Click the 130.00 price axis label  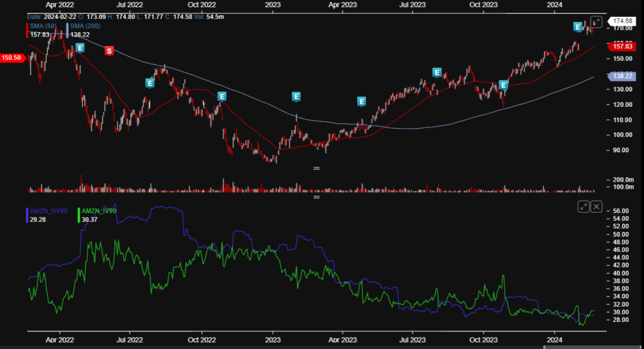[622, 89]
